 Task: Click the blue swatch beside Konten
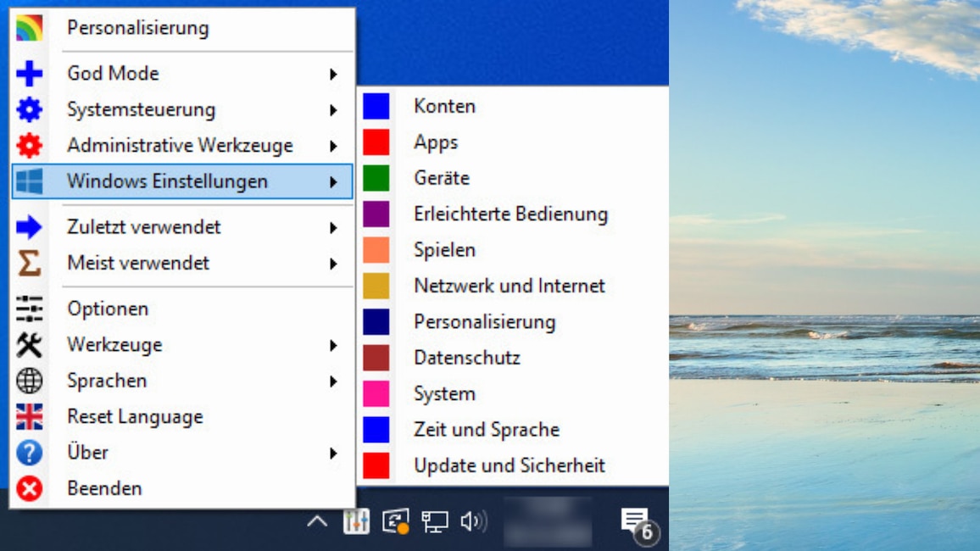click(x=376, y=106)
